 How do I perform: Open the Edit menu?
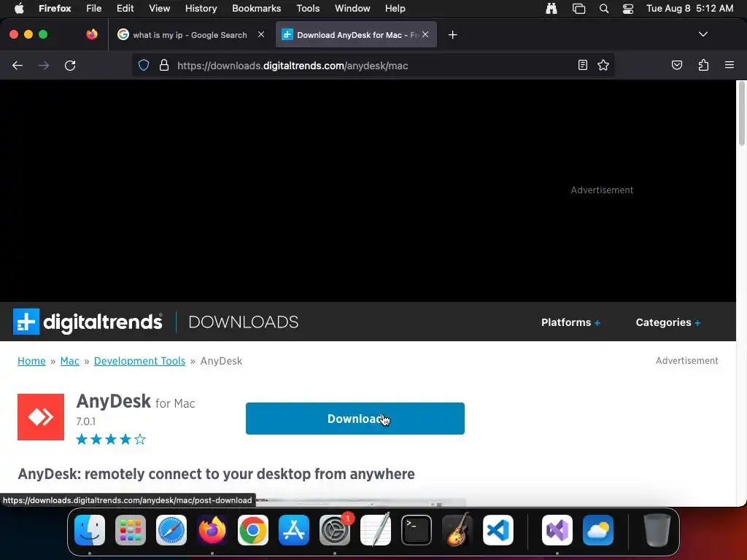click(x=125, y=8)
